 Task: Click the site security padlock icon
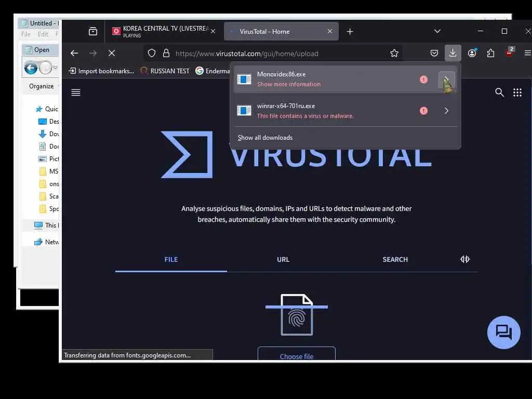tap(166, 54)
